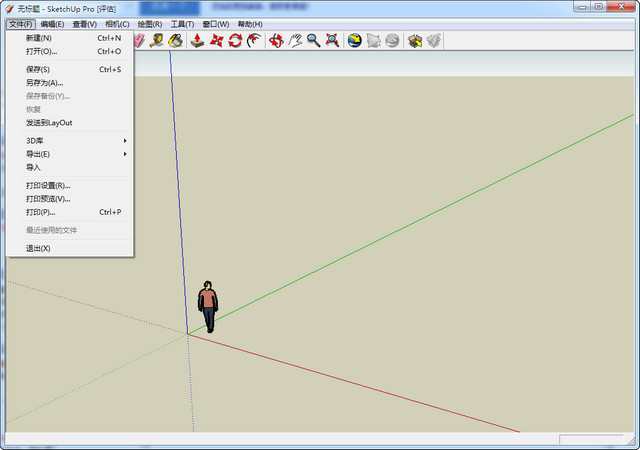Image resolution: width=640 pixels, height=450 pixels.
Task: Click the human figure in the viewport
Action: coord(207,306)
